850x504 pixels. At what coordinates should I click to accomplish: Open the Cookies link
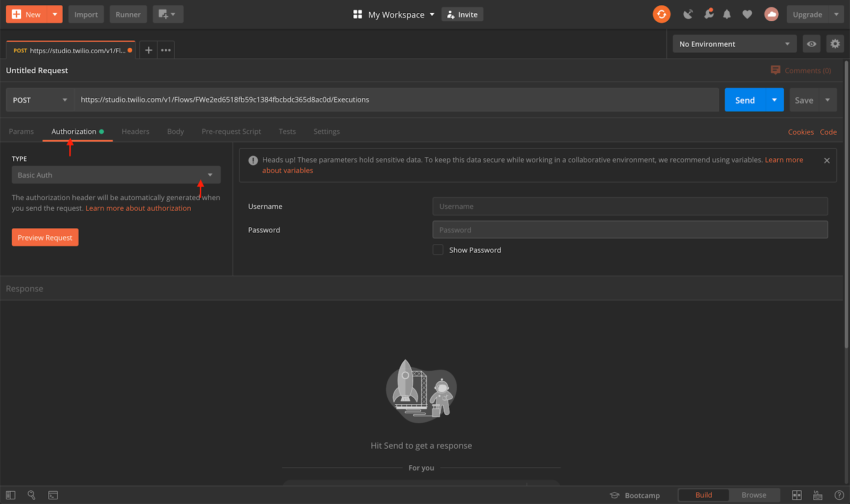[801, 132]
